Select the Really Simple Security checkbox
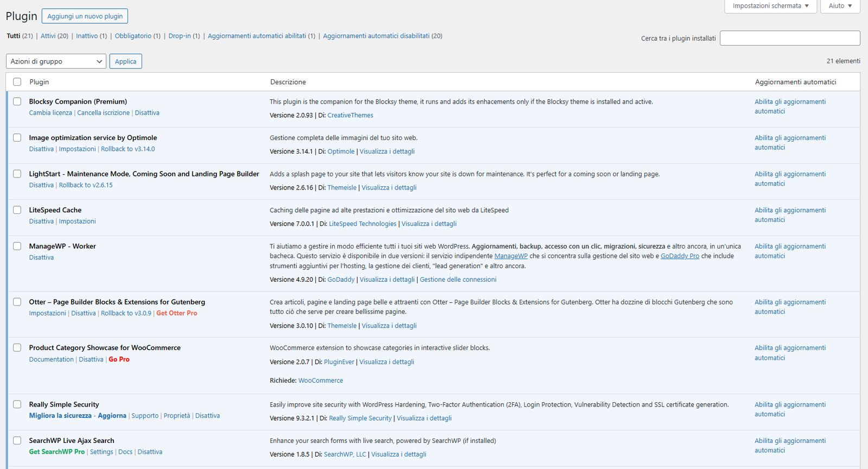This screenshot has width=868, height=469. click(17, 404)
